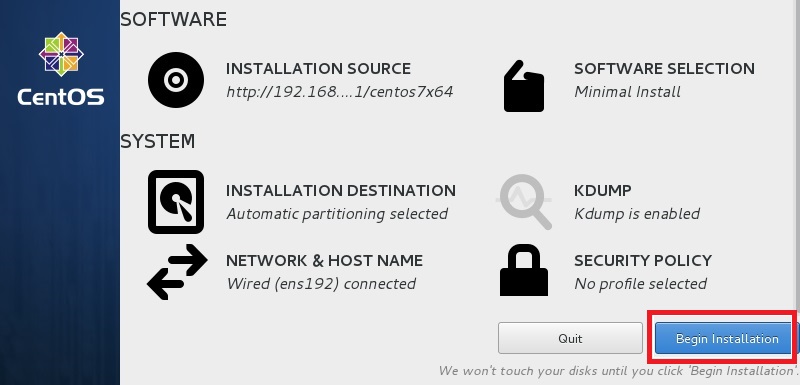Open the NETWORK & HOST NAME title

[x=324, y=261]
